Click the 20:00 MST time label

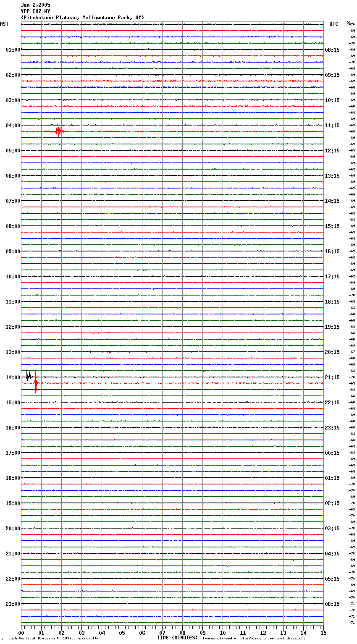click(x=13, y=529)
